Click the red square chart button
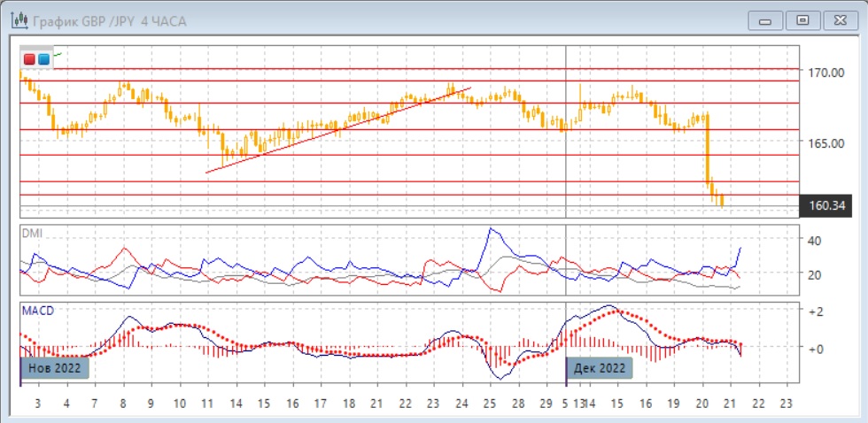 pyautogui.click(x=29, y=59)
